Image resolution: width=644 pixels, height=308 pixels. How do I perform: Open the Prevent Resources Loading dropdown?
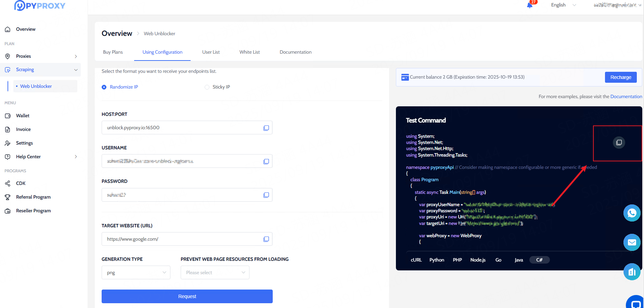point(215,272)
